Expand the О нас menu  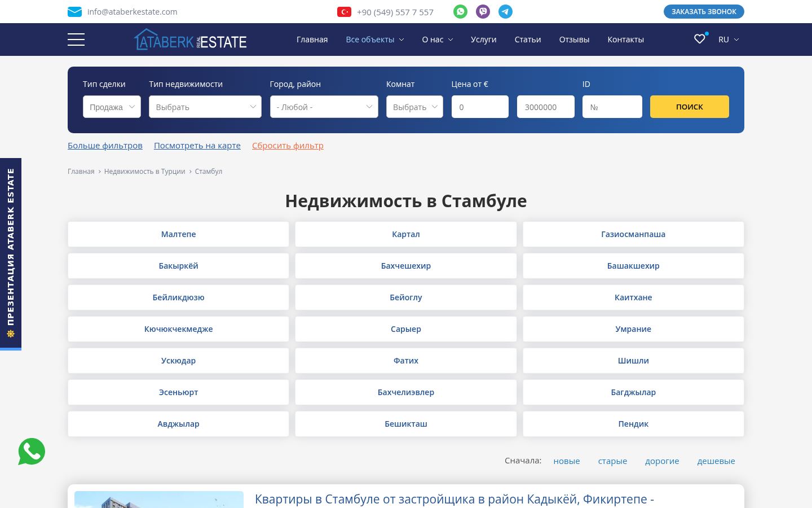438,40
